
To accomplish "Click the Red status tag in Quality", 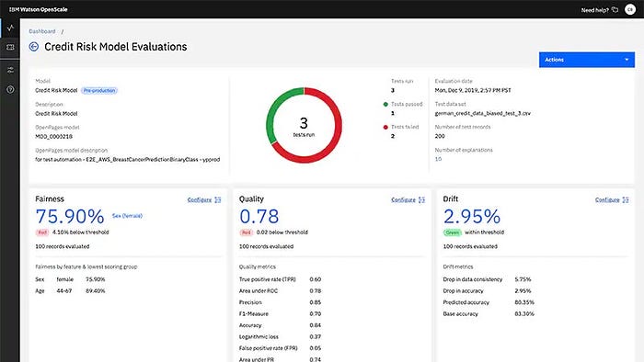I will click(246, 232).
